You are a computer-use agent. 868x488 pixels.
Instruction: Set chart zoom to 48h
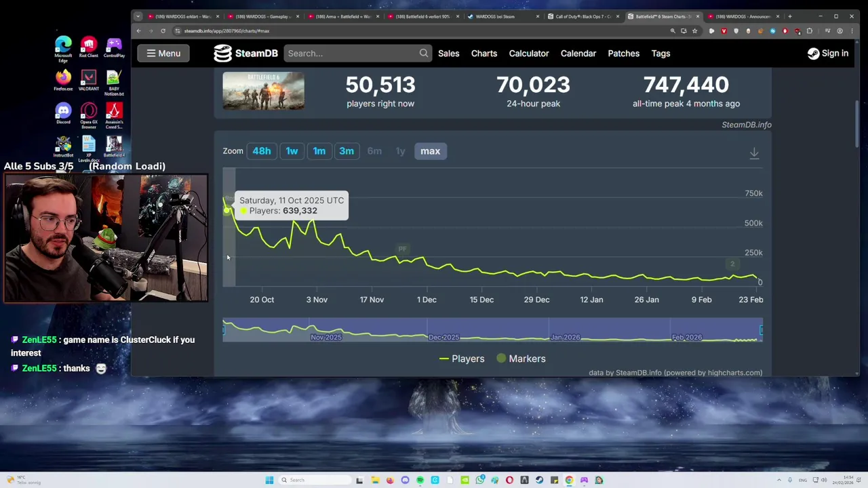[262, 151]
